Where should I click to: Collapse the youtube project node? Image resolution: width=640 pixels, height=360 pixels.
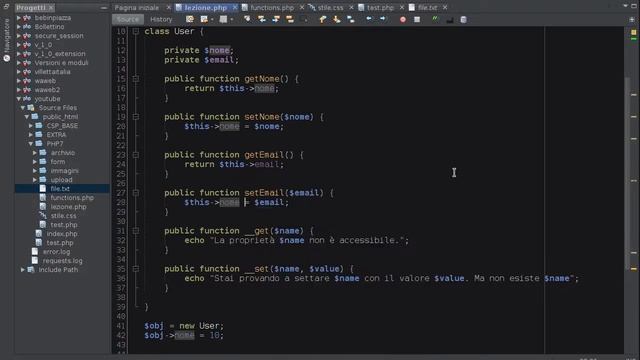(x=19, y=98)
